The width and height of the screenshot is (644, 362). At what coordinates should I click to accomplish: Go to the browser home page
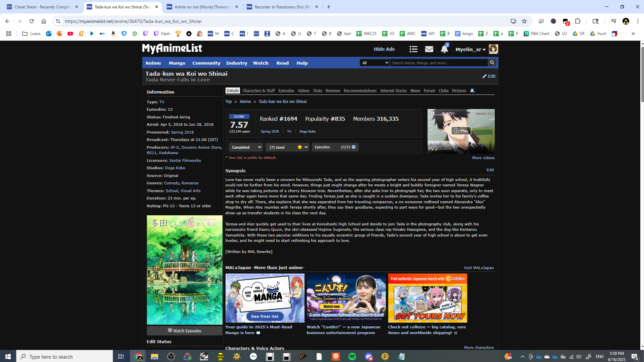(44, 21)
